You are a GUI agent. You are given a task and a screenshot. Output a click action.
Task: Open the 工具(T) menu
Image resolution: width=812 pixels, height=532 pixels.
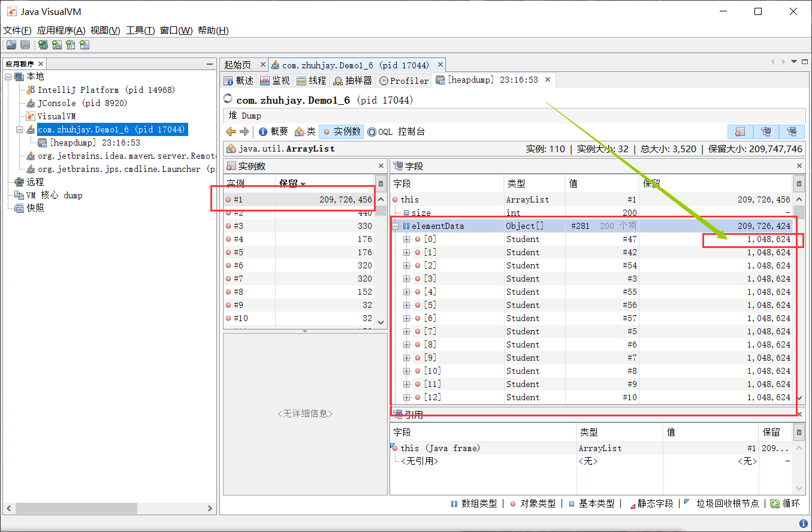[140, 31]
